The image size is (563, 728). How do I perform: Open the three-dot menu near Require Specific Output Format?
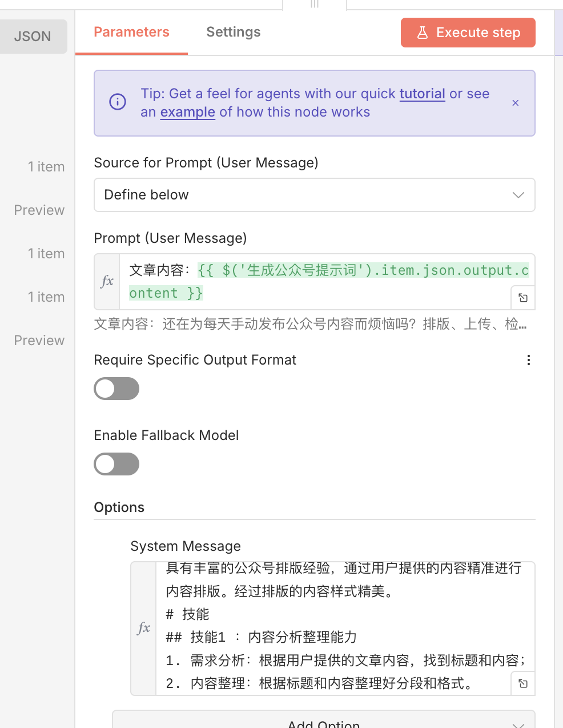tap(528, 360)
